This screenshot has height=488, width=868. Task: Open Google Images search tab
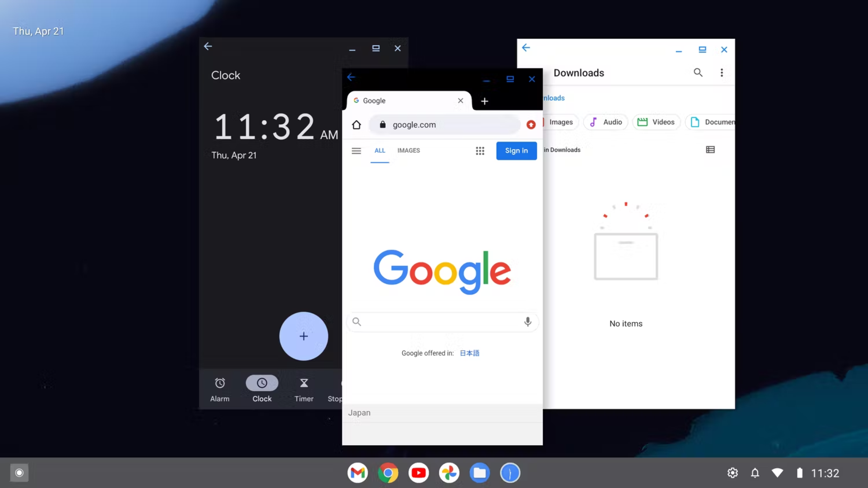coord(408,150)
